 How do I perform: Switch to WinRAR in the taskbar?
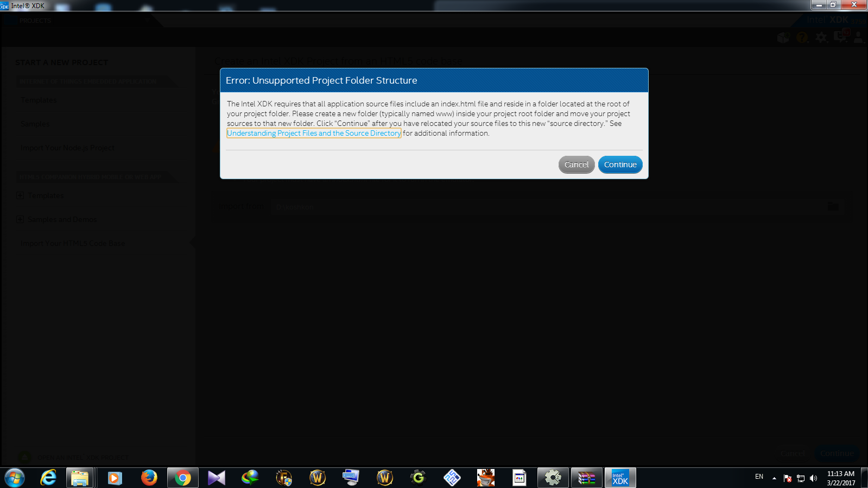587,478
